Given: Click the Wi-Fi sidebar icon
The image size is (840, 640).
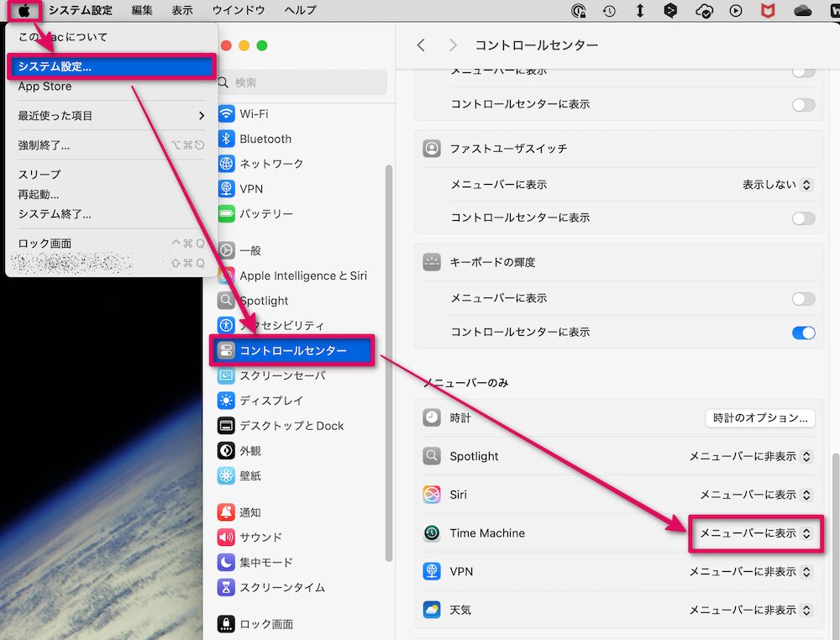Looking at the screenshot, I should [227, 113].
